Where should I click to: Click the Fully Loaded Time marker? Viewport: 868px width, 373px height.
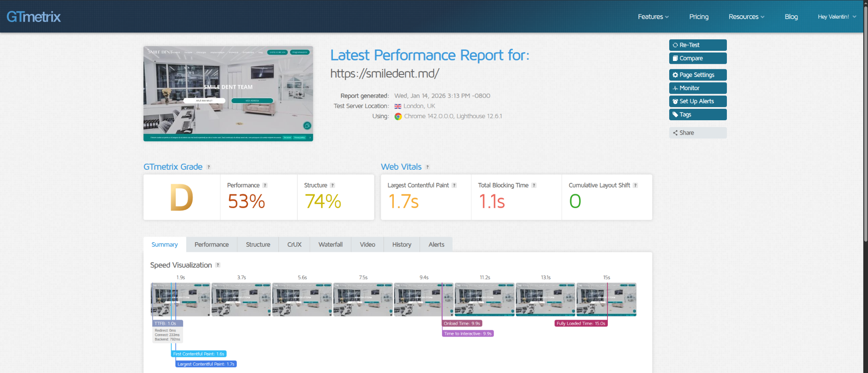click(581, 323)
